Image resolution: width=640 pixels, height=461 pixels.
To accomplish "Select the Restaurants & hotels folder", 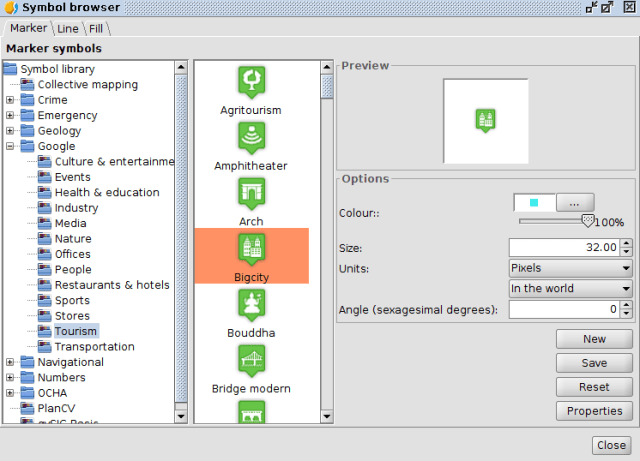I will click(111, 285).
